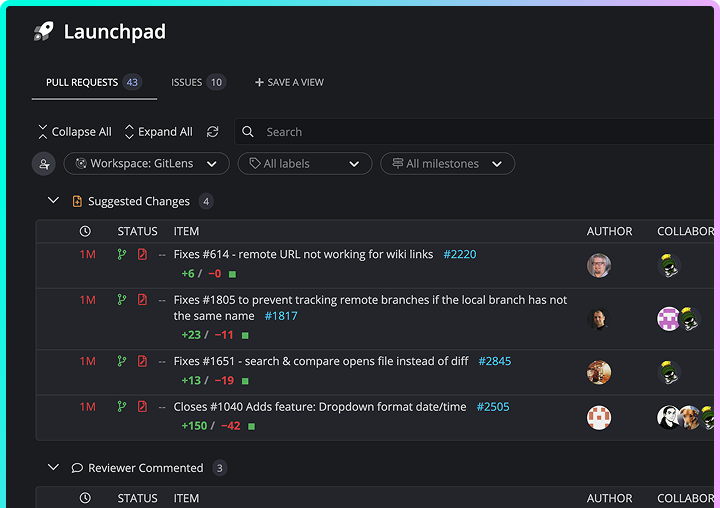720x508 pixels.
Task: Click Save a View
Action: point(289,82)
